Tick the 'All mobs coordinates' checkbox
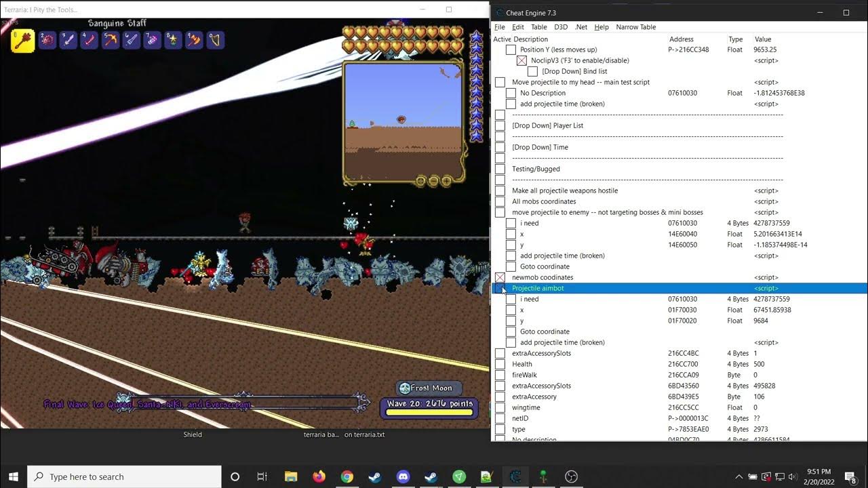Image resolution: width=868 pixels, height=488 pixels. coord(500,201)
